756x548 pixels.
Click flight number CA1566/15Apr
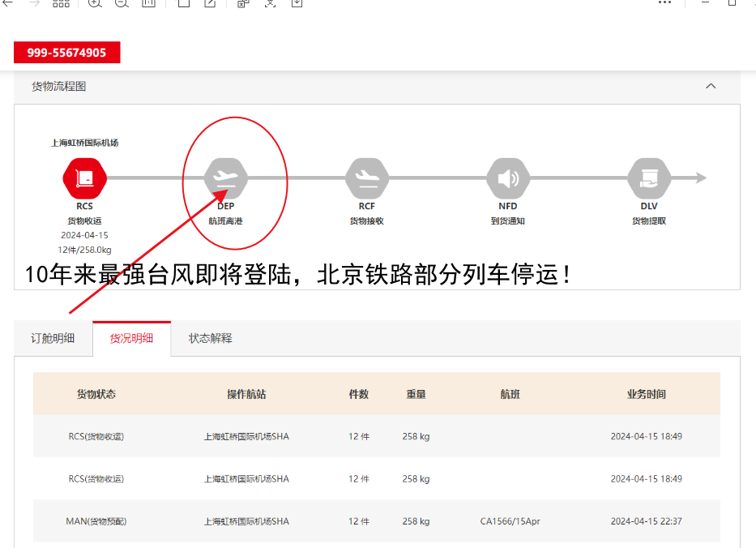click(510, 521)
